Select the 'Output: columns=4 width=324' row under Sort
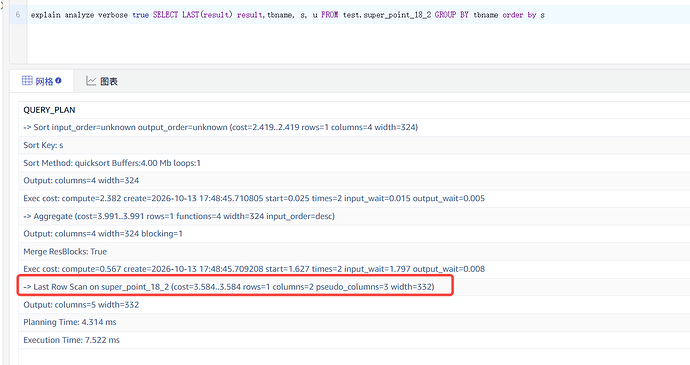The image size is (690, 365). (354, 181)
